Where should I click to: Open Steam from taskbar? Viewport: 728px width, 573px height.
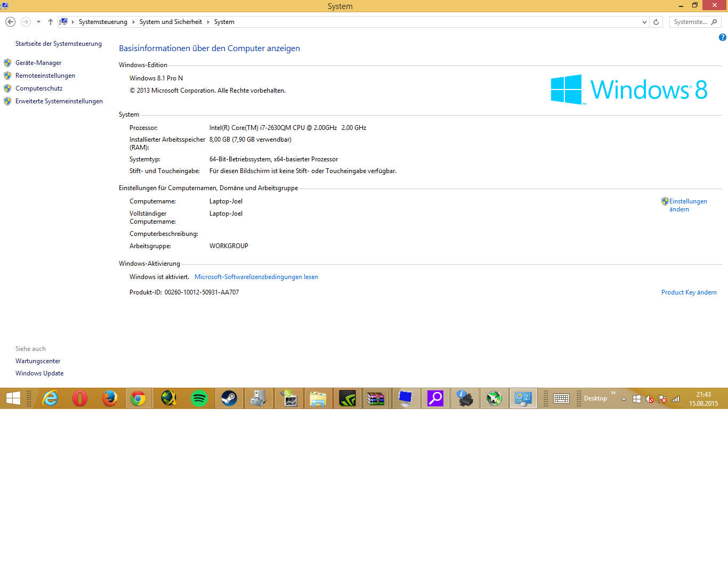coord(229,398)
